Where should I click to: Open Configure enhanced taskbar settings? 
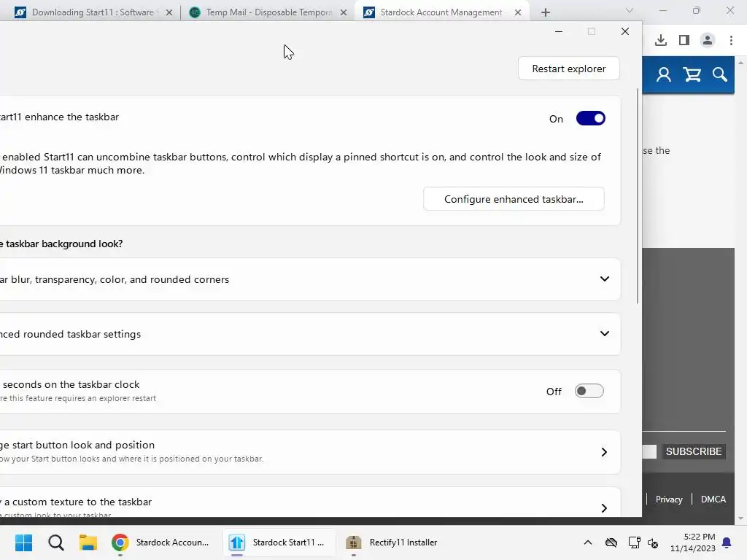point(514,199)
